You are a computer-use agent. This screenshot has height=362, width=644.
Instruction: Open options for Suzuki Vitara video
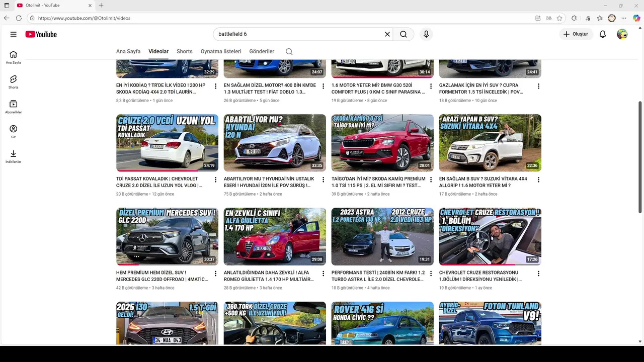point(538,180)
